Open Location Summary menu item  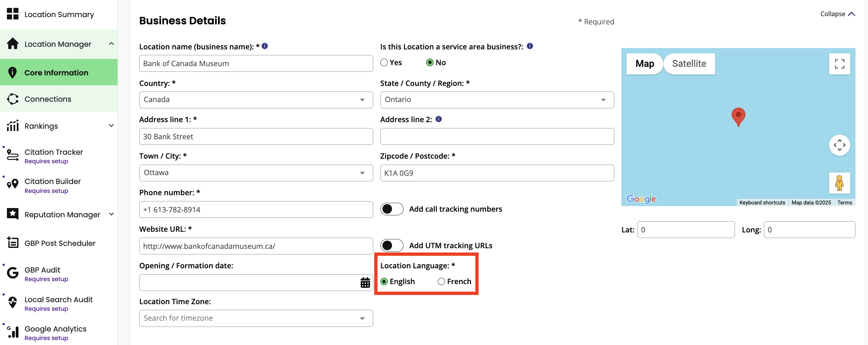(x=59, y=14)
